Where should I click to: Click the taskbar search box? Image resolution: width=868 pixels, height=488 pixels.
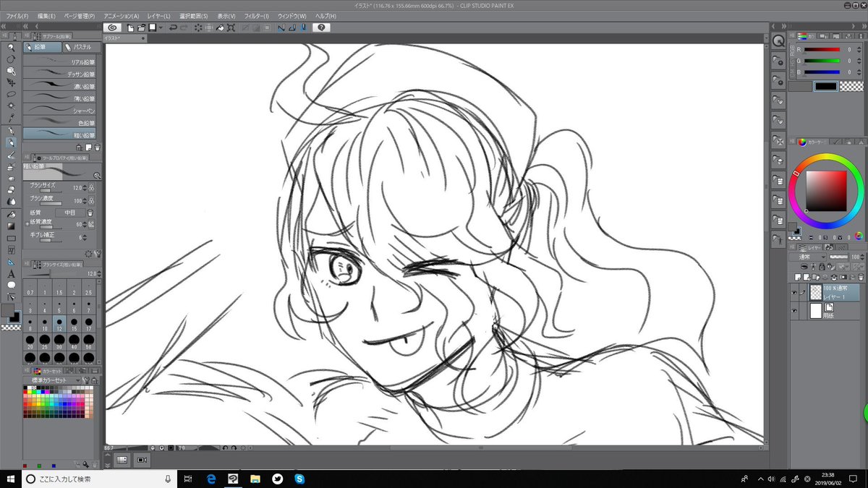point(100,479)
